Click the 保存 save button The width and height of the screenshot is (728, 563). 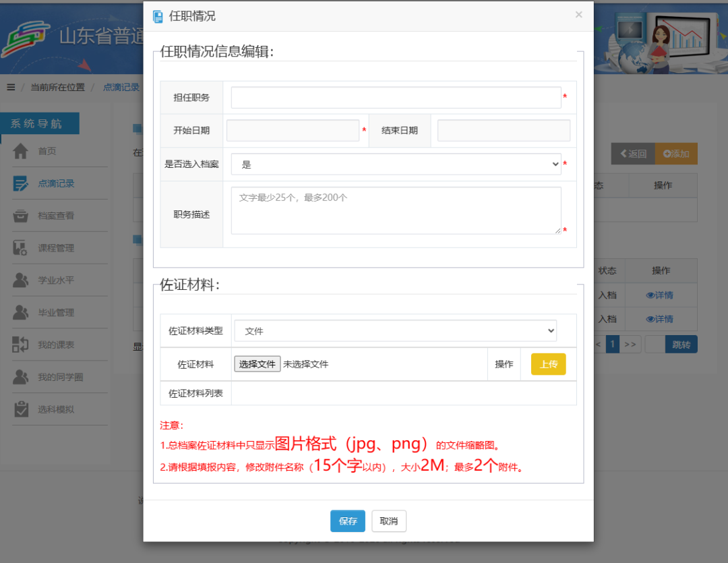pyautogui.click(x=347, y=521)
